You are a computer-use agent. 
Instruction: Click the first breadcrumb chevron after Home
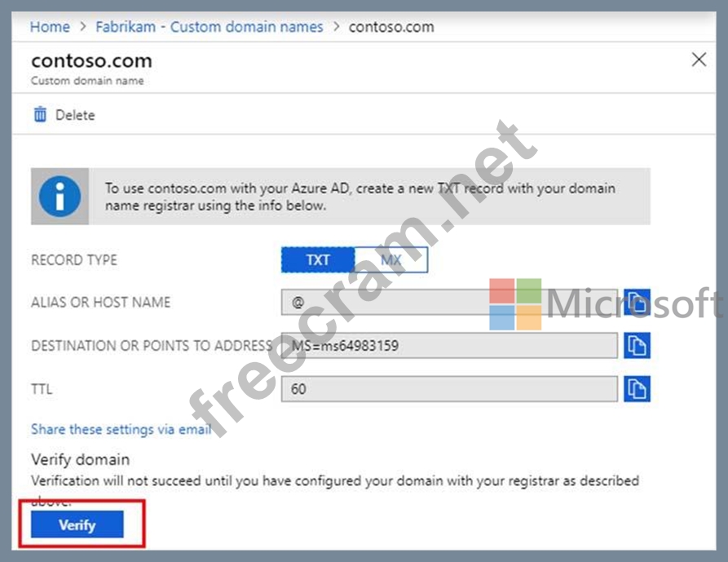click(x=82, y=26)
